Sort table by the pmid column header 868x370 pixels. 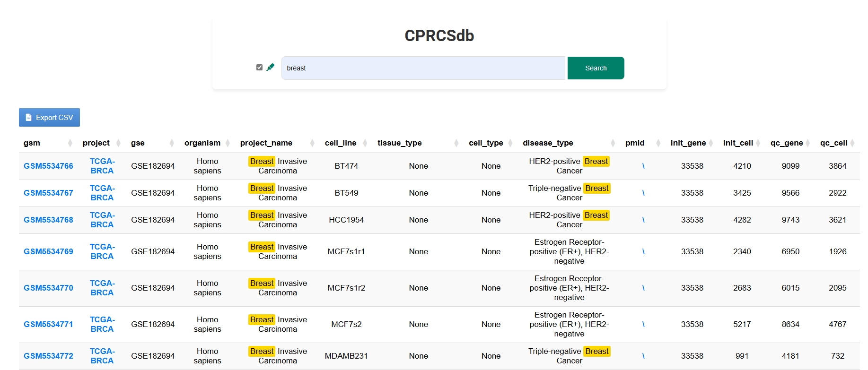click(x=635, y=143)
